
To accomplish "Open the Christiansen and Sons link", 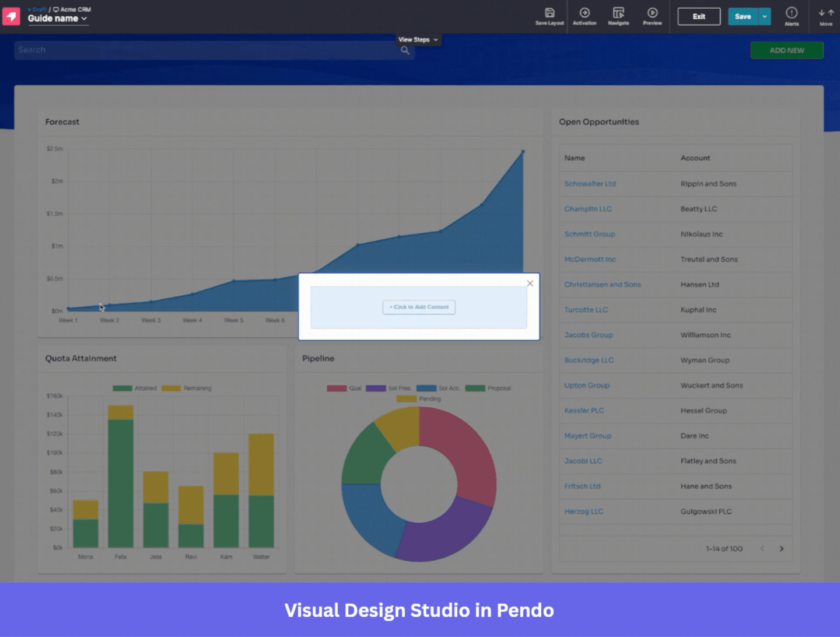I will pyautogui.click(x=603, y=285).
